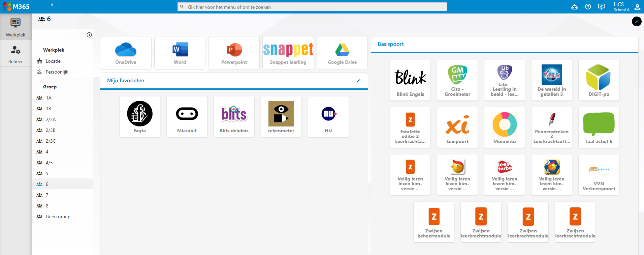Open Cito - Leerling in beeld tile

pyautogui.click(x=505, y=80)
